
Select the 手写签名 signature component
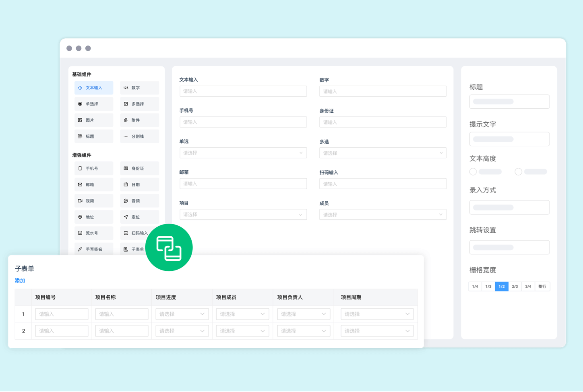94,250
